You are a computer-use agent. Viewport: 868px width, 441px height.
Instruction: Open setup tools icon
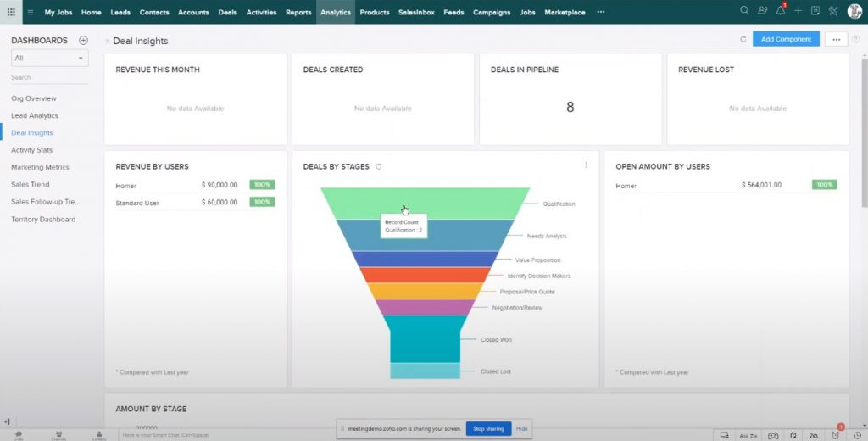tap(833, 10)
